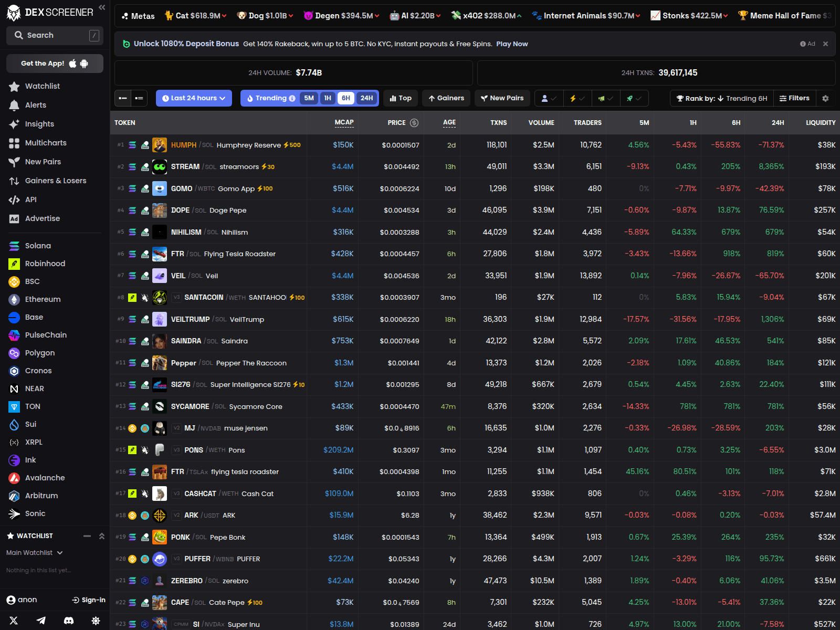Toggle the profile filter checkbox
The height and width of the screenshot is (630, 840).
549,98
